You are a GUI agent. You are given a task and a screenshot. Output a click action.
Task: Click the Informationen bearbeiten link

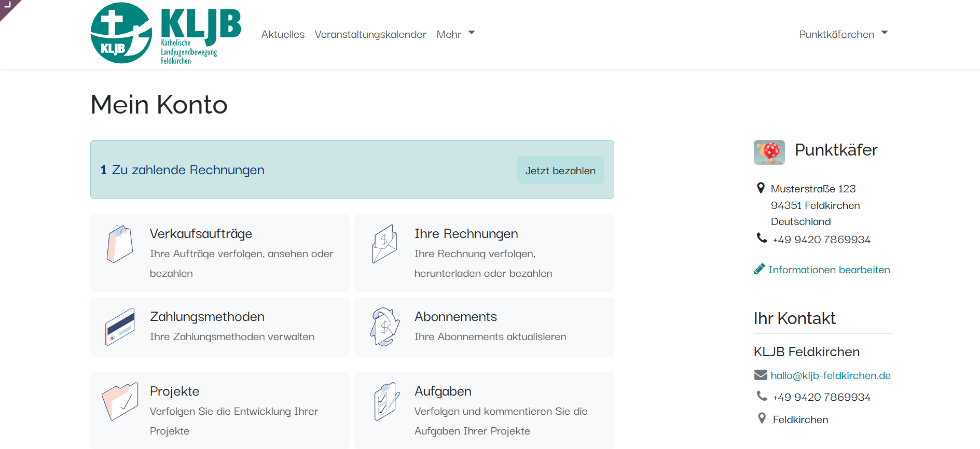pos(829,270)
